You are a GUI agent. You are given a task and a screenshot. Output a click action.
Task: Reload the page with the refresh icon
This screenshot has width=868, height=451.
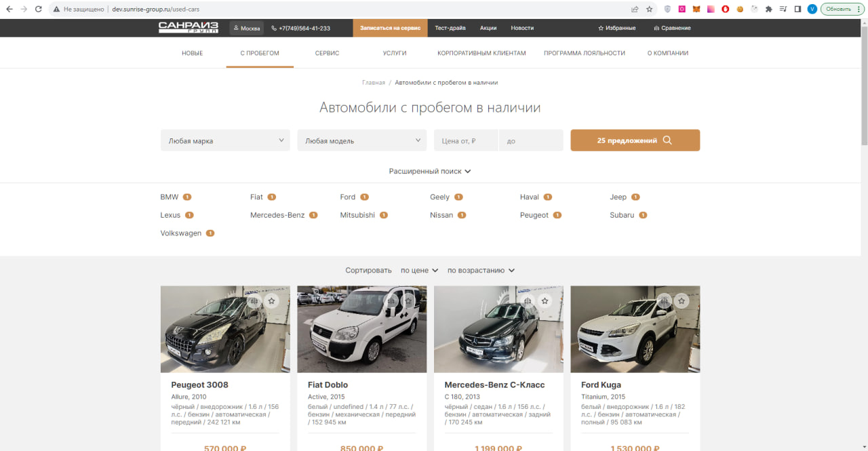pos(39,9)
